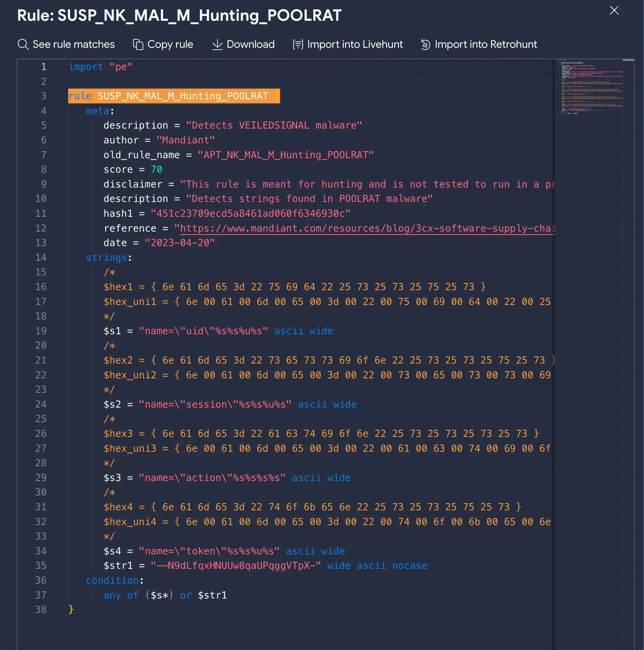Click the "ascii wide" modifiers on line 24

(327, 404)
